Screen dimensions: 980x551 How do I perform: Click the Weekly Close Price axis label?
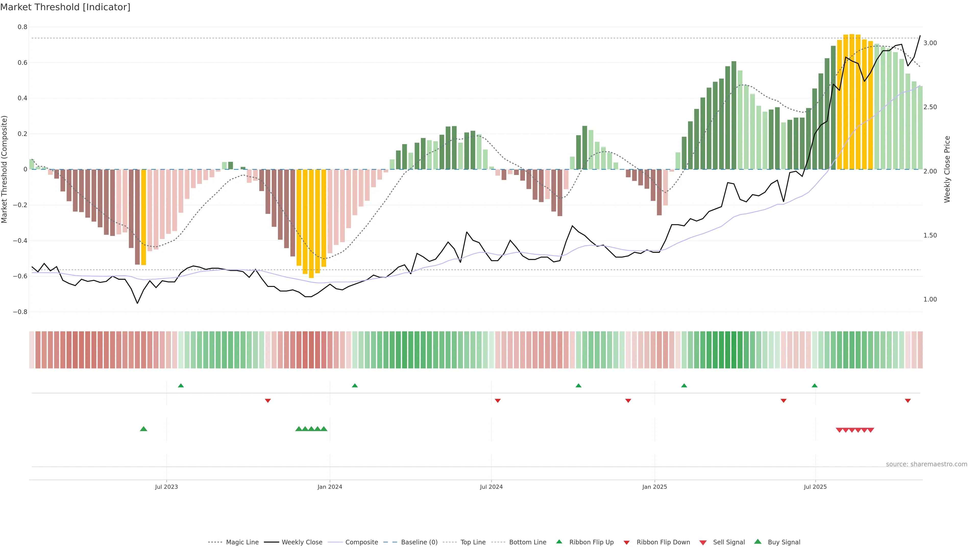947,169
